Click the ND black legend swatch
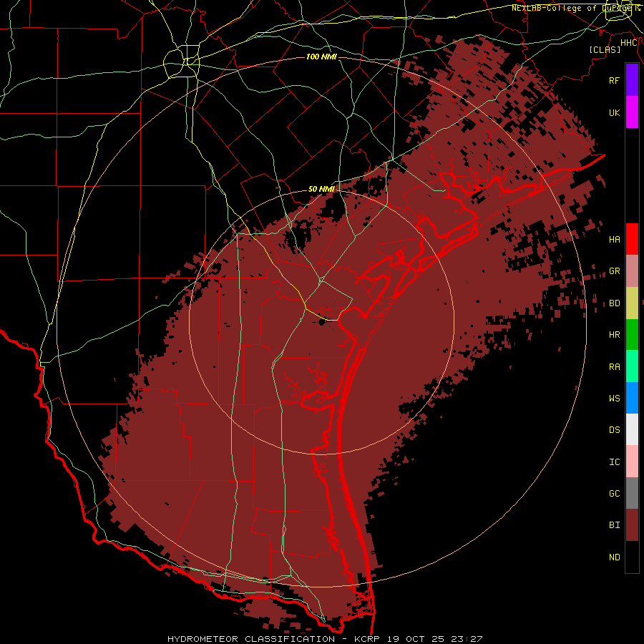The width and height of the screenshot is (644, 644). click(632, 557)
